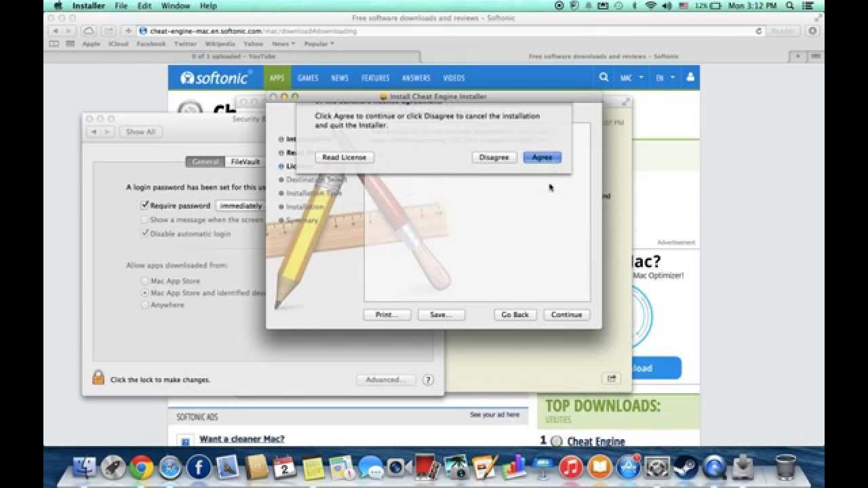Switch to General tab in Security window
This screenshot has width=868, height=488.
point(205,162)
